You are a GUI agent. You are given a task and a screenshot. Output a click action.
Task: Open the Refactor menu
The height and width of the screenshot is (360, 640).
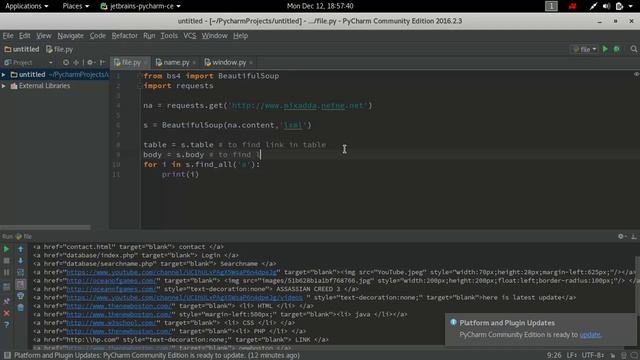coord(124,36)
